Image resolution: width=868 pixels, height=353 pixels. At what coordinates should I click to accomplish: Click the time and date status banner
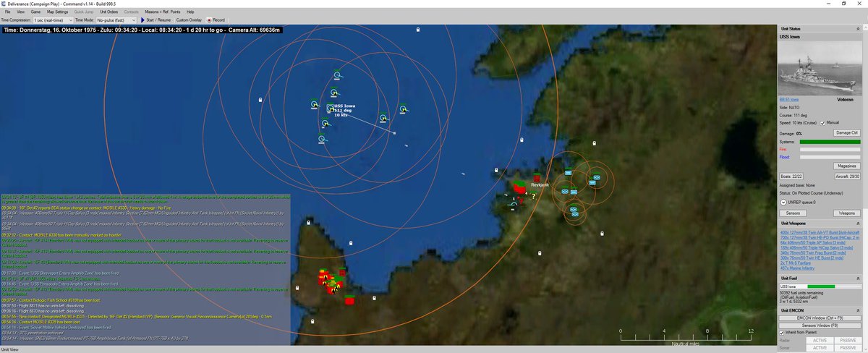click(x=142, y=29)
